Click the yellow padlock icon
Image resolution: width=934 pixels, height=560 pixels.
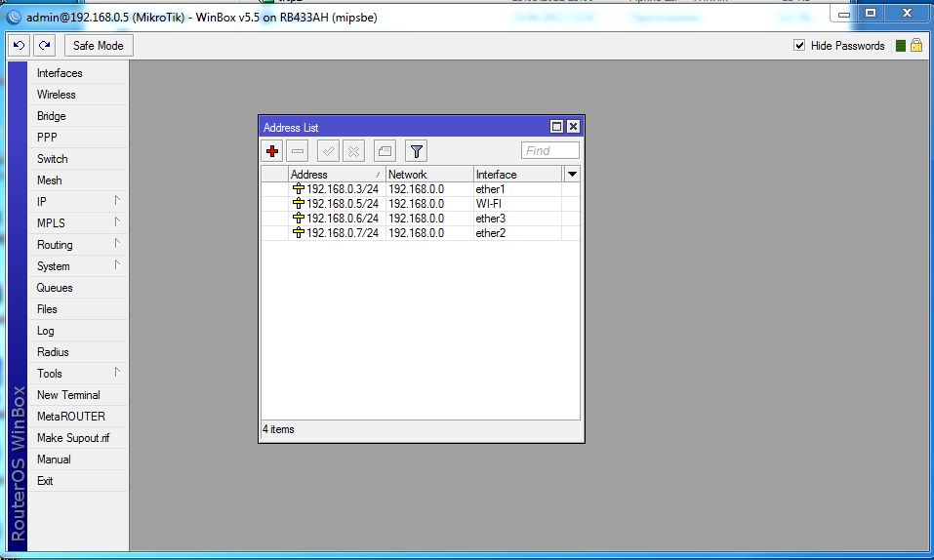click(x=916, y=45)
